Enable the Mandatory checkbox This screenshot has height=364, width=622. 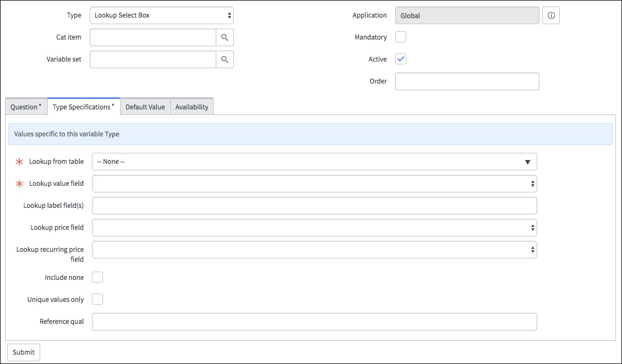[x=400, y=37]
